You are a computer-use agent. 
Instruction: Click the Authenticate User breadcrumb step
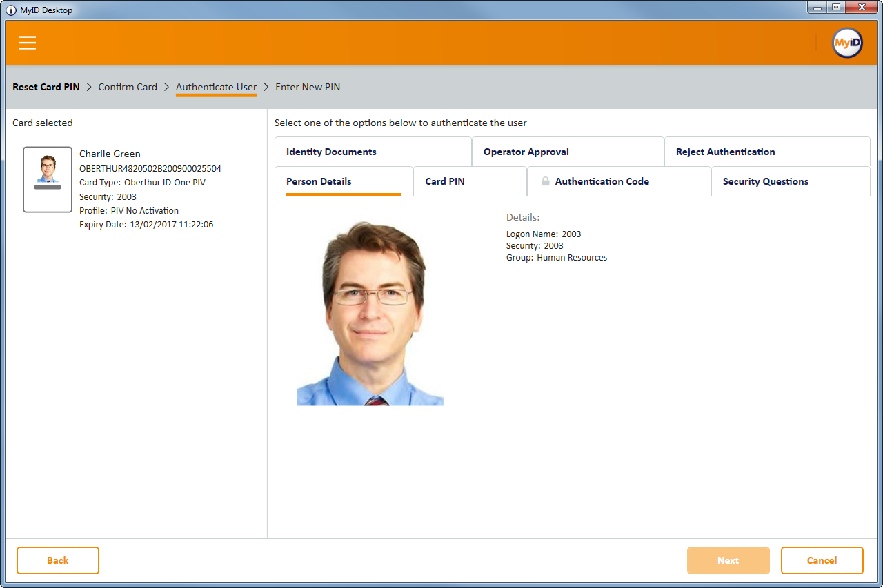(x=216, y=87)
